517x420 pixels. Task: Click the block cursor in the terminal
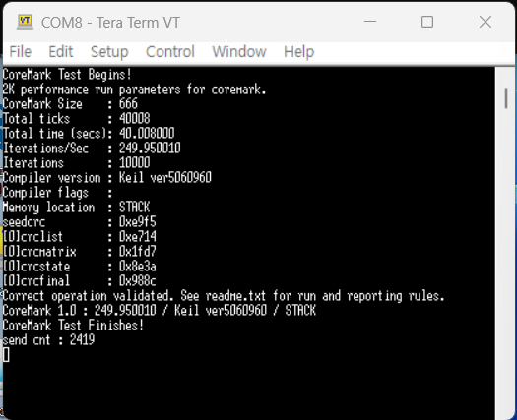click(6, 355)
